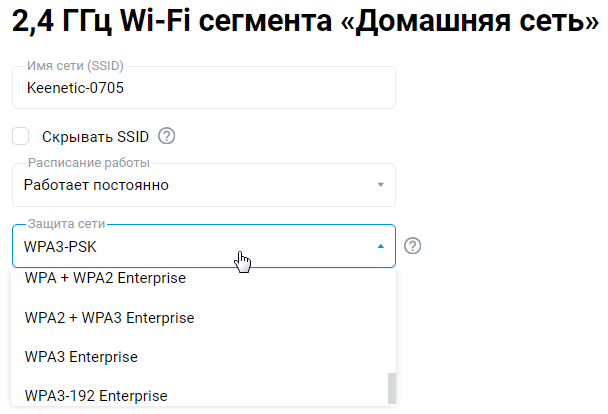Focus the Keenetic-0705 SSID input field
Screen dimensions: 608x414
[x=200, y=88]
